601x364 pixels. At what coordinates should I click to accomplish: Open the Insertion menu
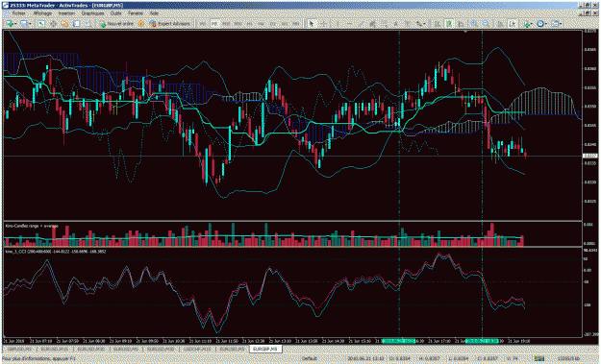click(x=66, y=13)
